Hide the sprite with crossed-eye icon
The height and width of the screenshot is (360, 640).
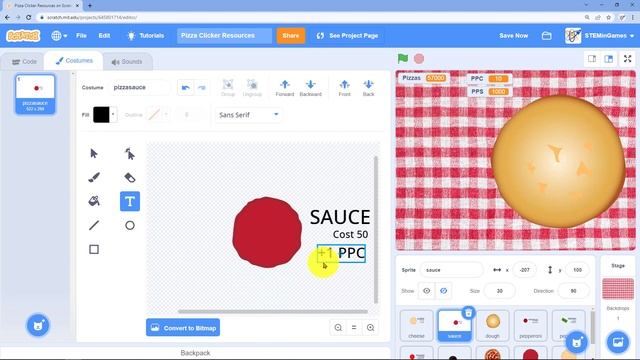(x=443, y=291)
